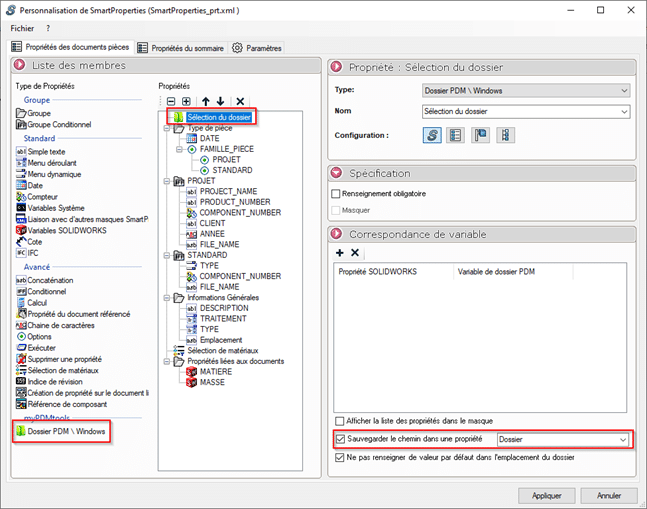647x509 pixels.
Task: Uncheck Ne pas renseigner de valeur par défaut
Action: pyautogui.click(x=340, y=457)
